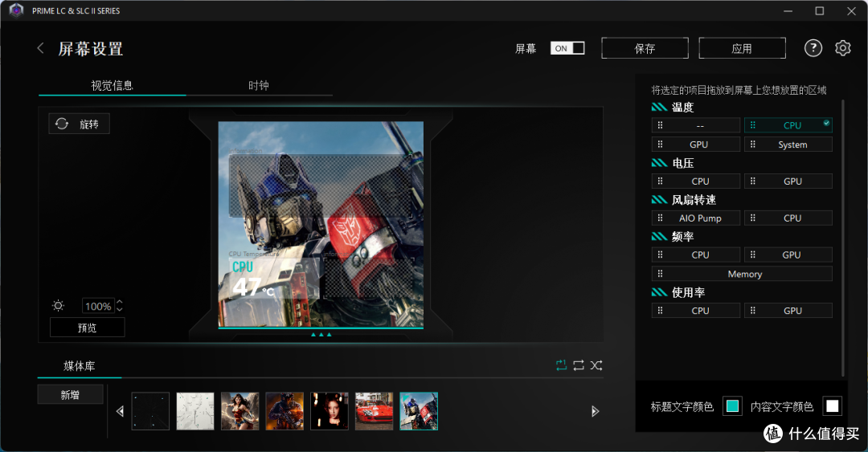Image resolution: width=868 pixels, height=452 pixels.
Task: Go back using the arrow beside 屏幕设置
Action: tap(40, 48)
